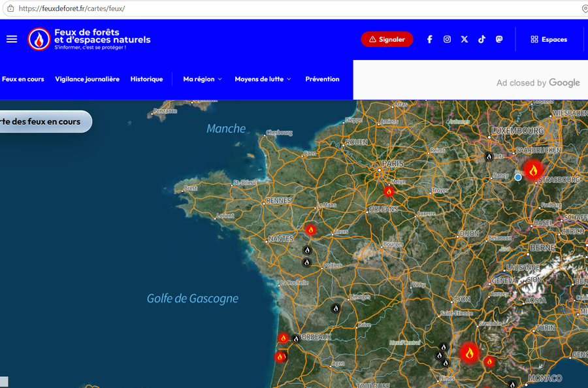The width and height of the screenshot is (588, 388).
Task: Open the Prévention menu item
Action: [x=323, y=79]
